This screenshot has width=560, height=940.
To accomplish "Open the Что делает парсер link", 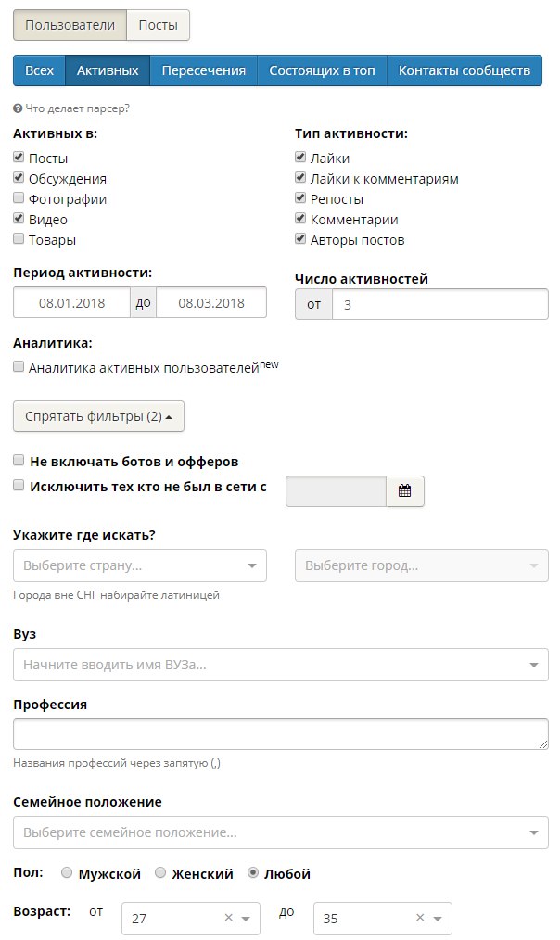I will coord(77,108).
